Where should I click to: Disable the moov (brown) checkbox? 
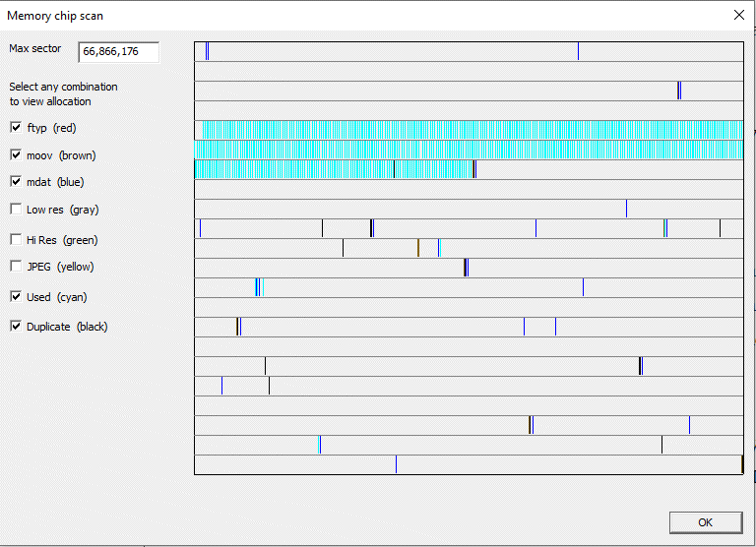click(16, 155)
